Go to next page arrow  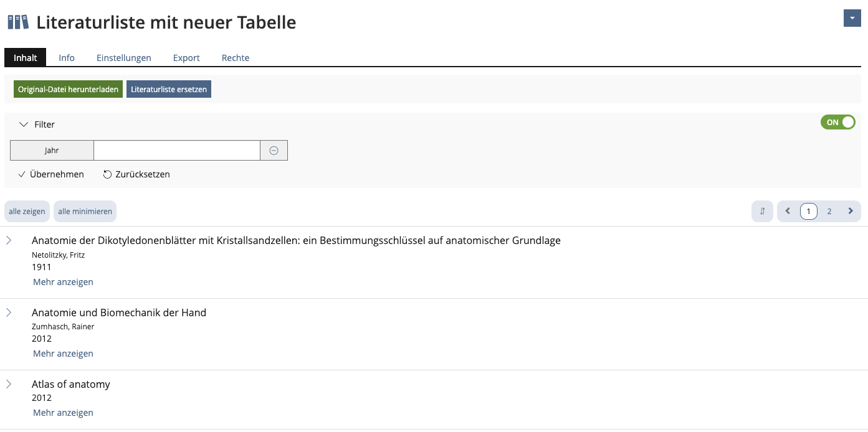point(851,211)
